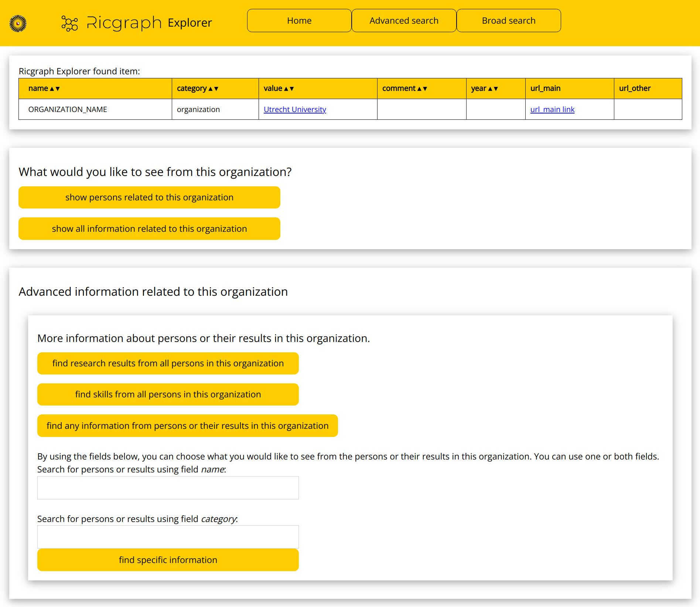The height and width of the screenshot is (607, 700).
Task: Click the url_main column header
Action: point(570,89)
